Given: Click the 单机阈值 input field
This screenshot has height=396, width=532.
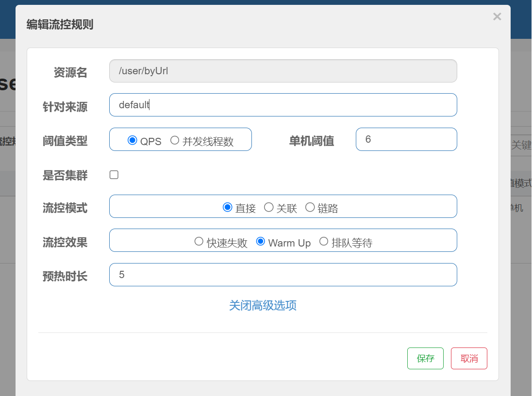Looking at the screenshot, I should coord(406,139).
